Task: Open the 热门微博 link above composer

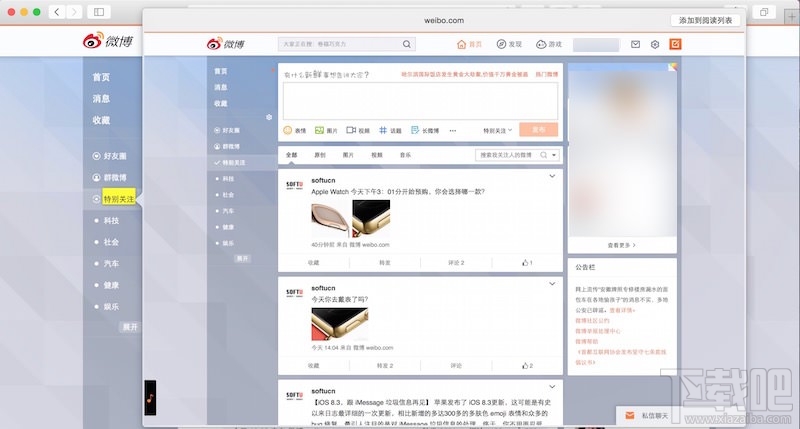Action: (546, 74)
